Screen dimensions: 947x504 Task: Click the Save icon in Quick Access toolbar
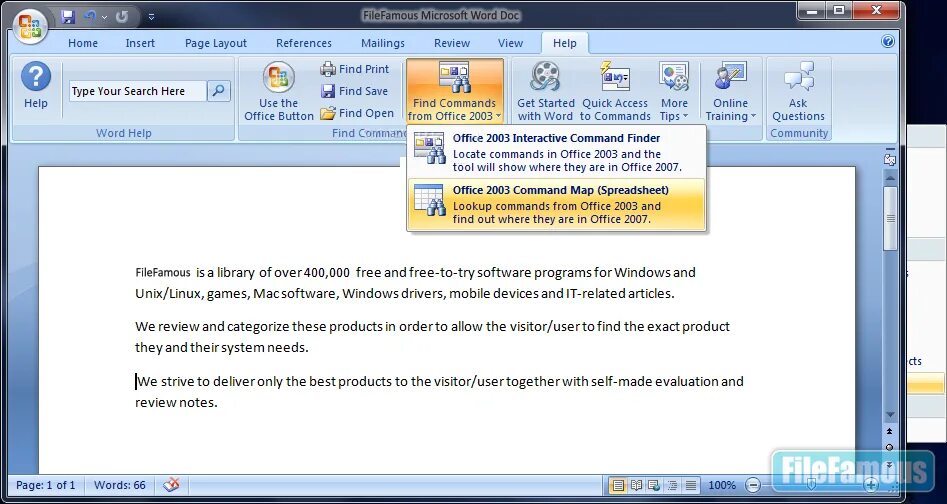coord(68,17)
